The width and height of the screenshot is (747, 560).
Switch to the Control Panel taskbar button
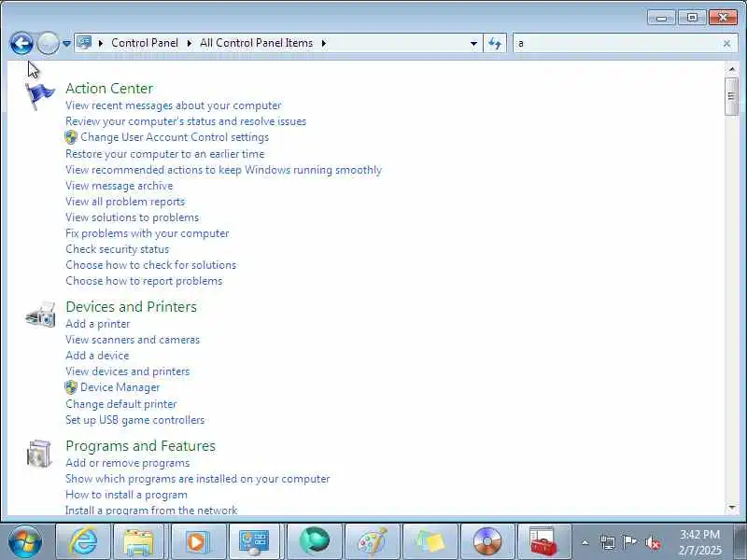(x=255, y=541)
